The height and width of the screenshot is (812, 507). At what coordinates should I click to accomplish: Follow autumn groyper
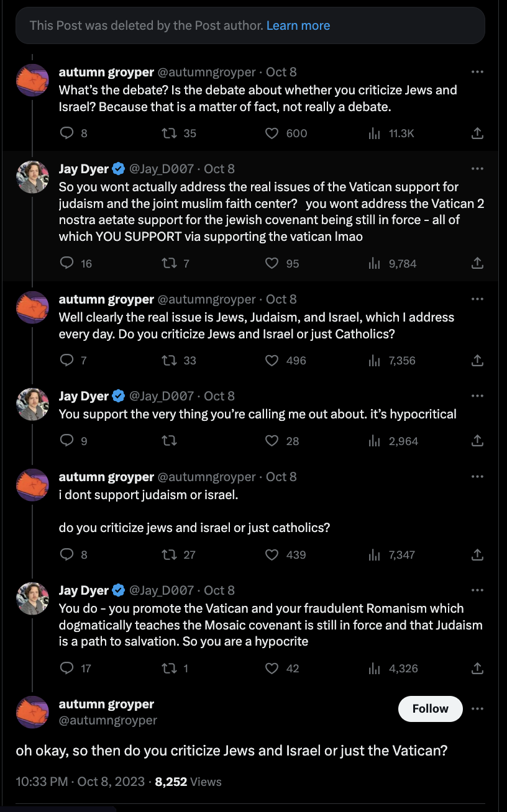[430, 709]
